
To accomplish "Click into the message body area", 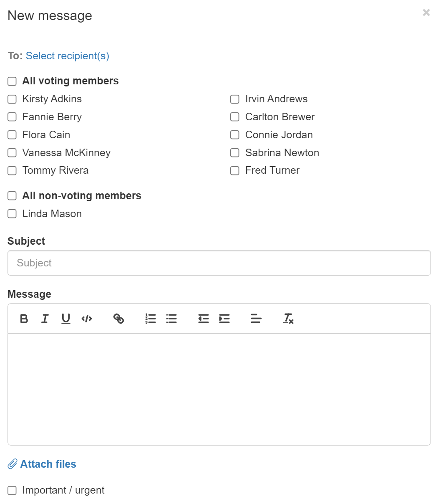I will point(219,389).
